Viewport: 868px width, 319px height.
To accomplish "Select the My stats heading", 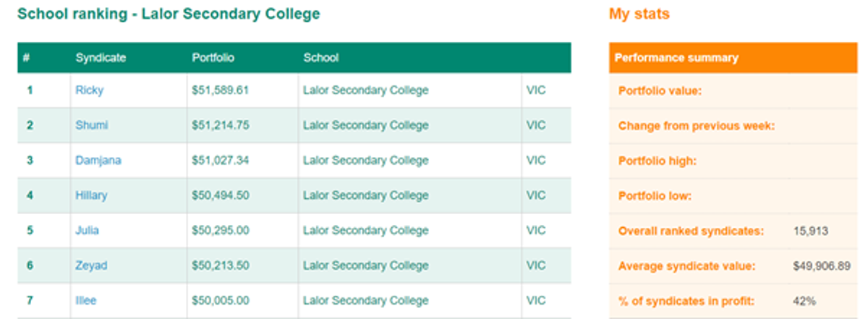I will (639, 14).
